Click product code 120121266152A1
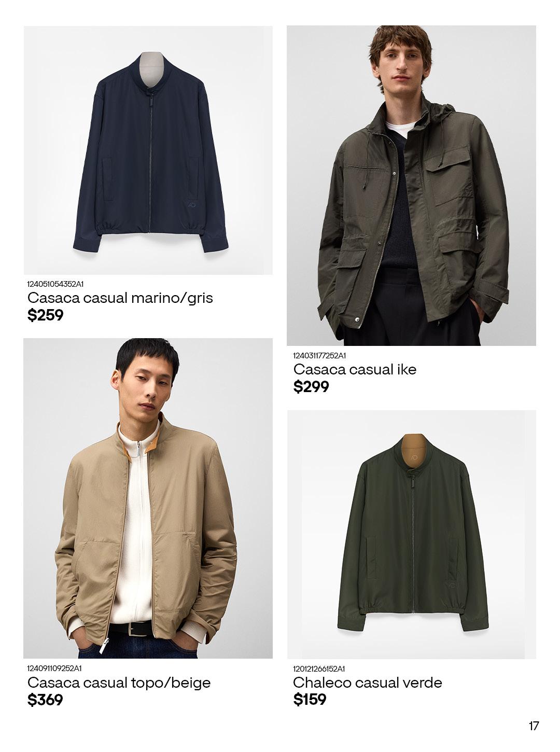Screen dimensions: 560x752 point(319,669)
